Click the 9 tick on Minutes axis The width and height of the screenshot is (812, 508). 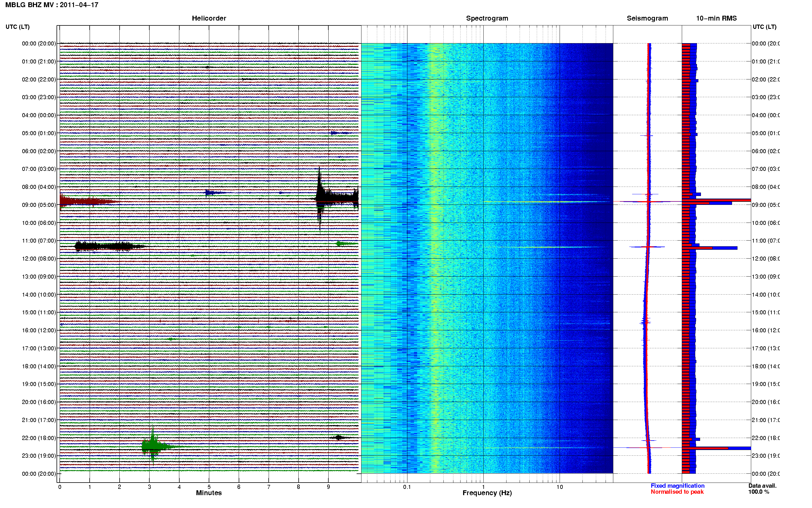(x=328, y=487)
